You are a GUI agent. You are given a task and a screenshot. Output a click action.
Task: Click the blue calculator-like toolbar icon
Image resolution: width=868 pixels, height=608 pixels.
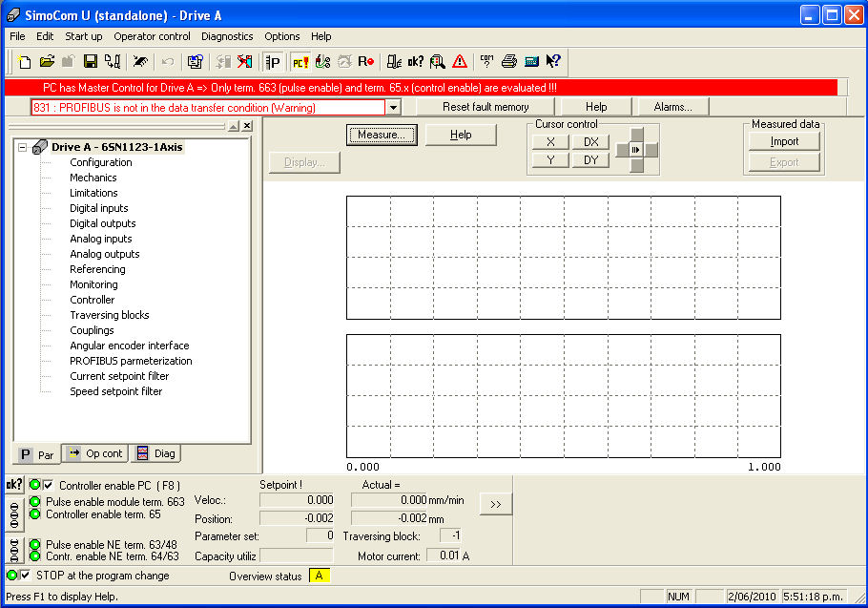(531, 61)
